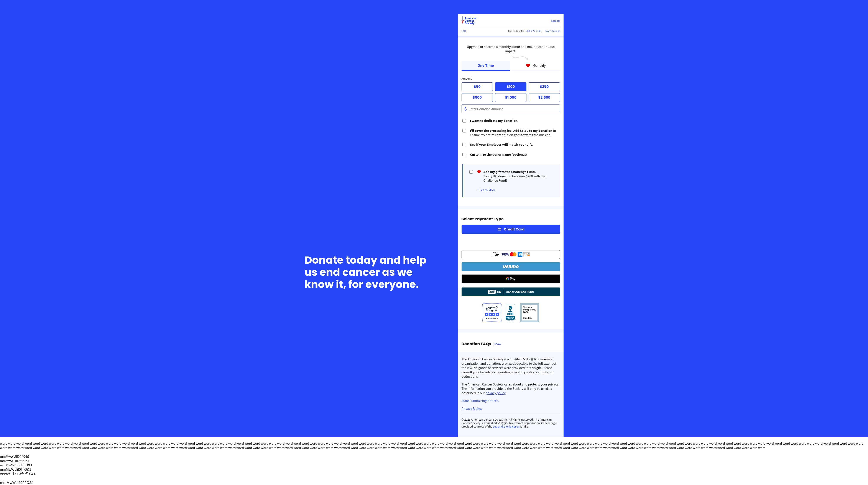Pay with Google Pay

coord(510,279)
